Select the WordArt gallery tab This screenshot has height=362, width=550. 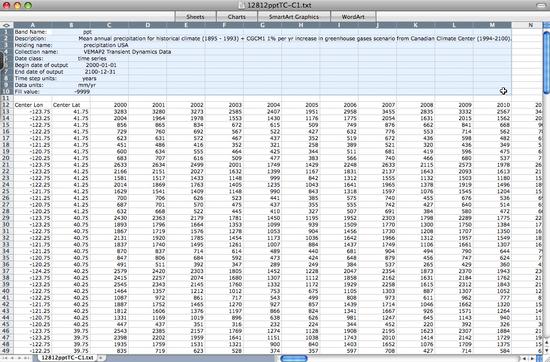click(353, 16)
